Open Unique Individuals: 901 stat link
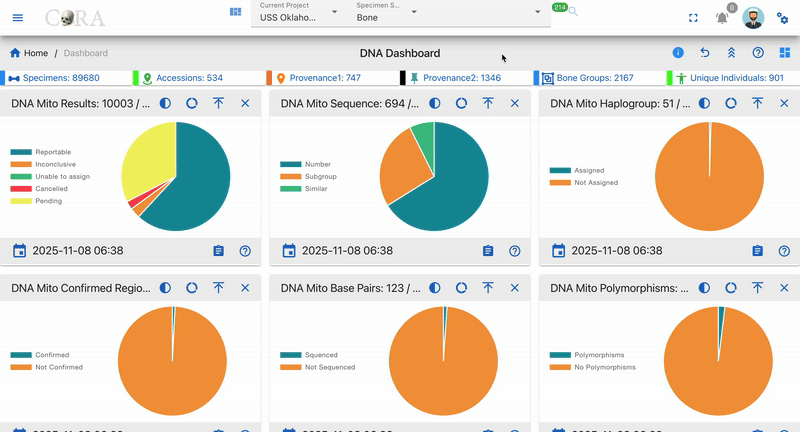This screenshot has height=432, width=800. [737, 78]
